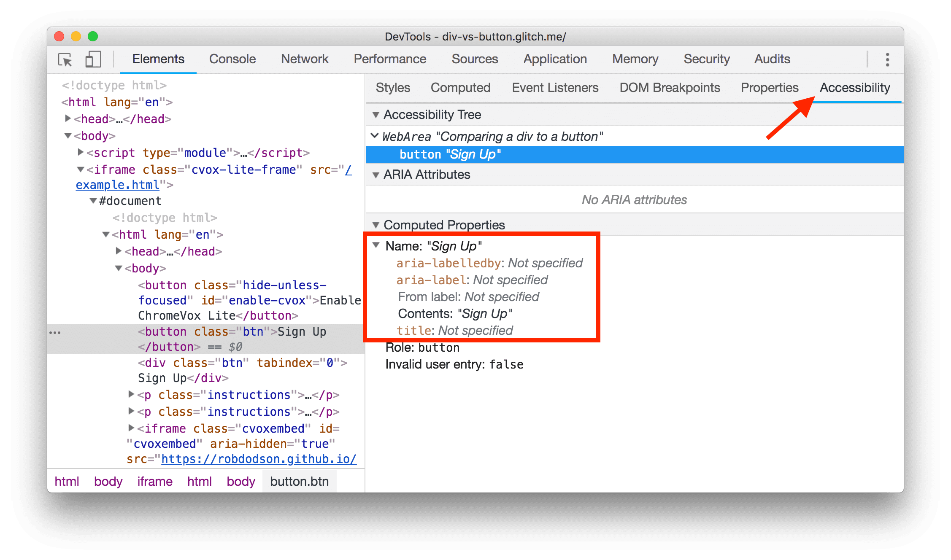Open the DOM Breakpoints tab
This screenshot has width=951, height=560.
tap(670, 87)
